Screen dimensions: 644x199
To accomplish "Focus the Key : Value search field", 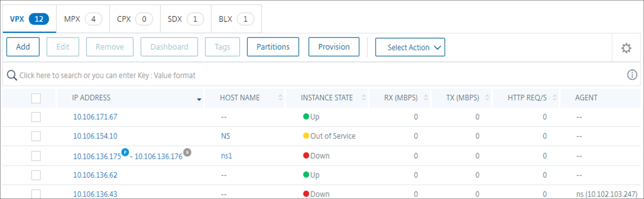I will pos(321,75).
